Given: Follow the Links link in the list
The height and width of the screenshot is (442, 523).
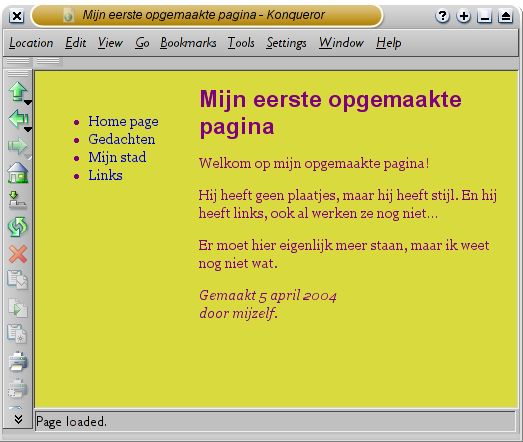Looking at the screenshot, I should (x=105, y=175).
